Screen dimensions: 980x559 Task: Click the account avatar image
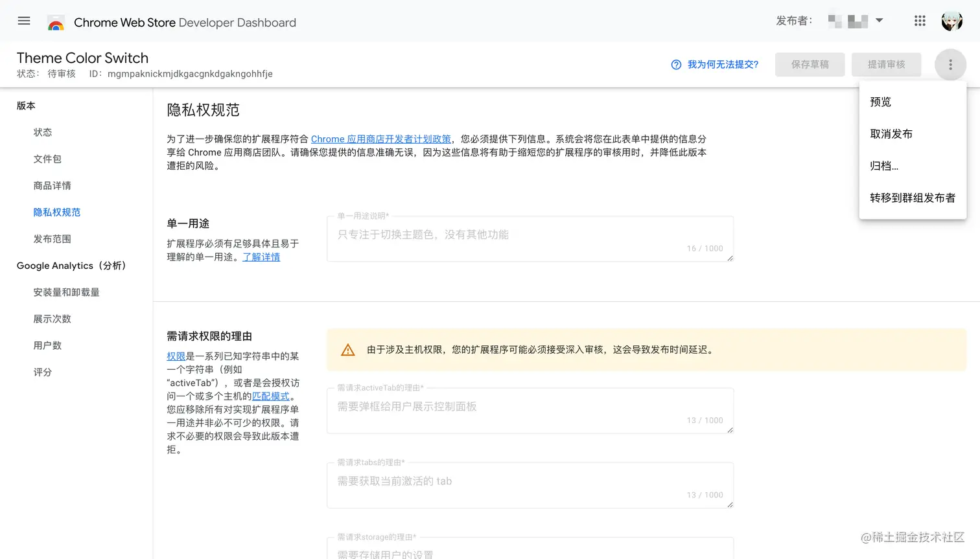point(952,20)
